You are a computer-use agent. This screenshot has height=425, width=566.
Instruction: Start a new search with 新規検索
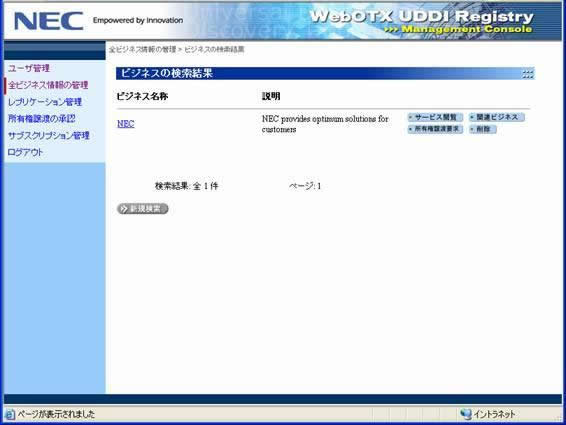point(143,209)
